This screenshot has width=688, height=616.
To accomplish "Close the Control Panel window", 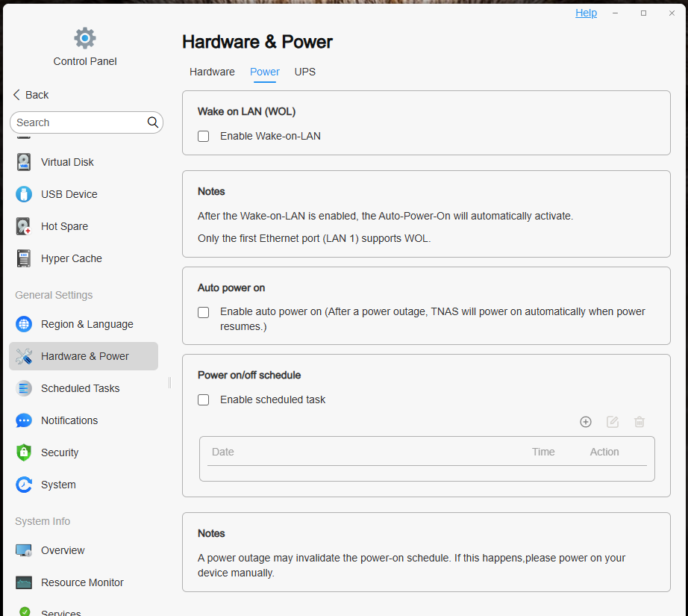I will pyautogui.click(x=672, y=13).
